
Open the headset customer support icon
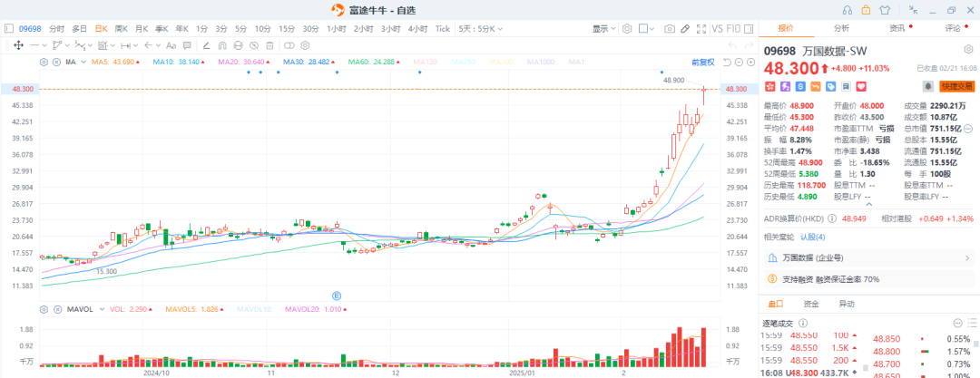coord(847,9)
